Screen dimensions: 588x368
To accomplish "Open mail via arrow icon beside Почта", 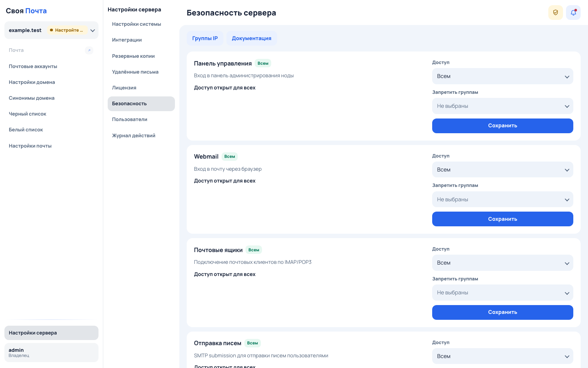I will point(89,50).
